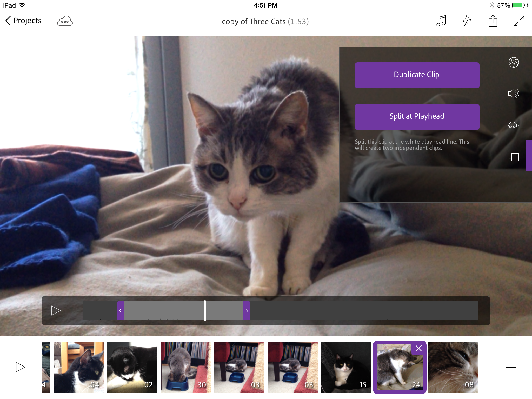Select the :08 cat close-up clip
This screenshot has width=532, height=399.
[x=453, y=367]
